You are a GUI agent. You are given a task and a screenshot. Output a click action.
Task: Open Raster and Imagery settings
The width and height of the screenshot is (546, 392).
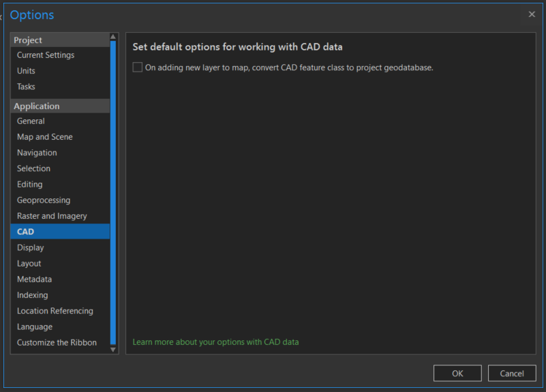click(52, 216)
